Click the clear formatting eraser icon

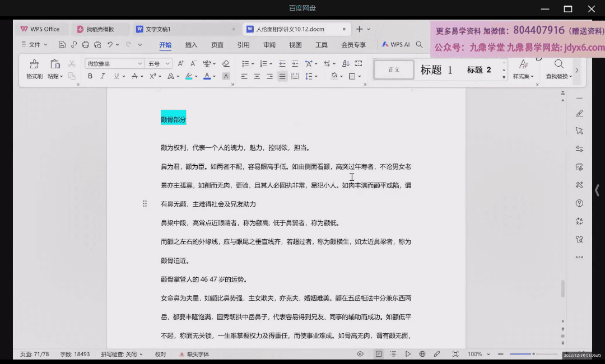coord(226,64)
